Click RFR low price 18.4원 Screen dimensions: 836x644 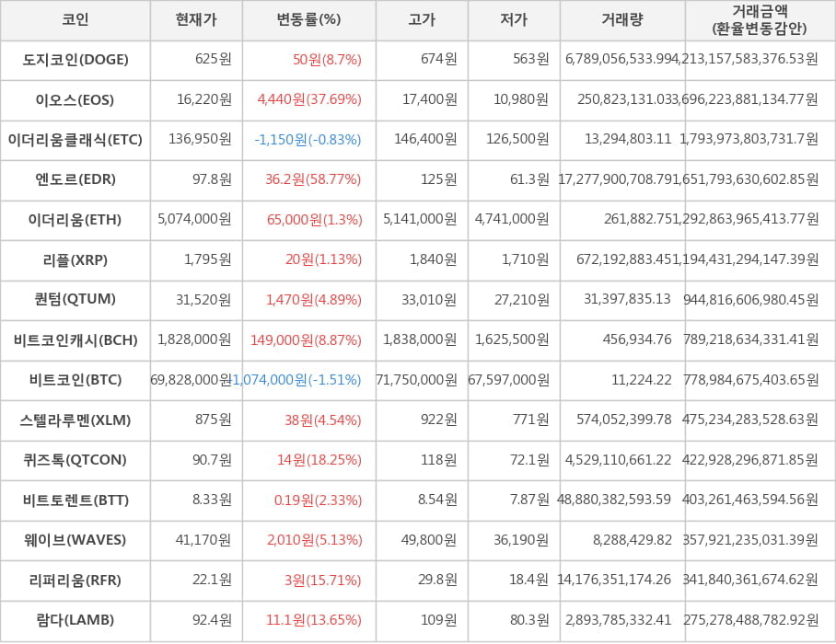point(528,580)
